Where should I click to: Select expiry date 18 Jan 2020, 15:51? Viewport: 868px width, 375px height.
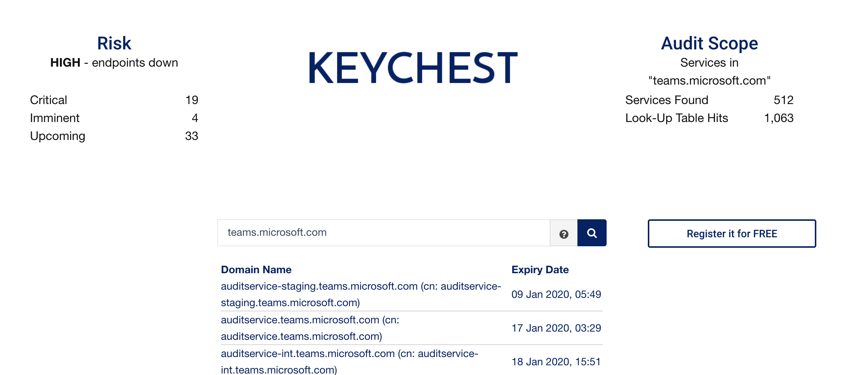[x=556, y=362]
